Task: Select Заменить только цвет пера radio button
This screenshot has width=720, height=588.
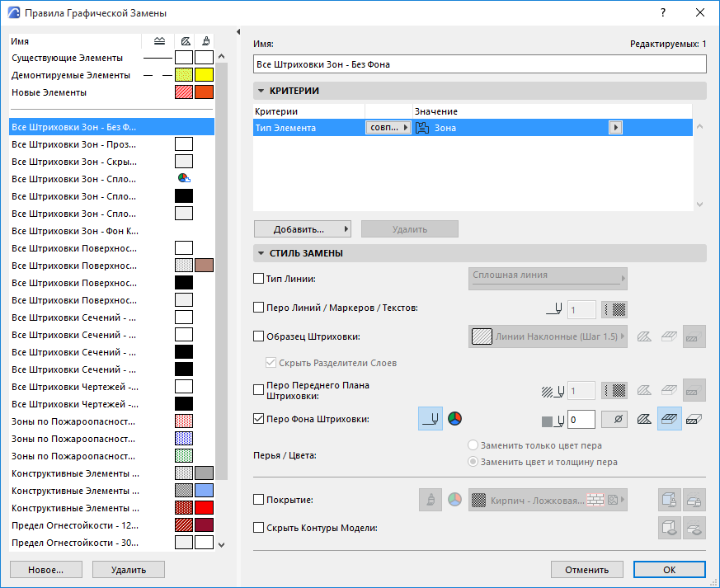Action: pos(473,445)
